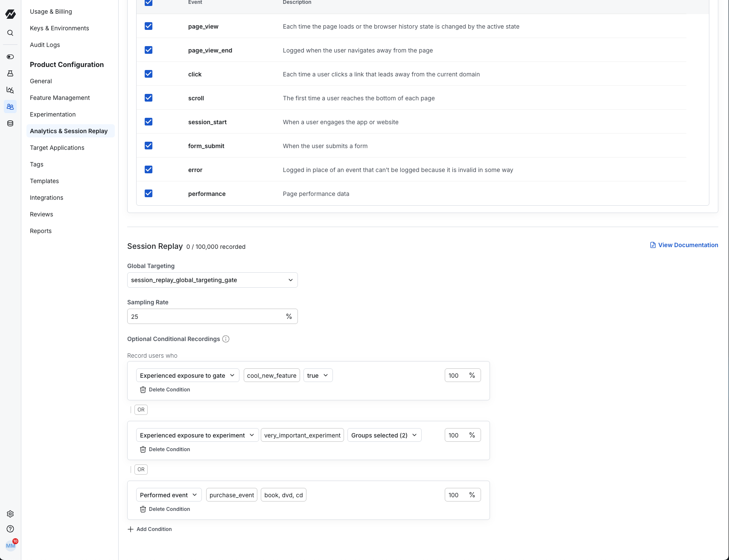
Task: Open the settings gear at bottom left
Action: click(x=10, y=514)
